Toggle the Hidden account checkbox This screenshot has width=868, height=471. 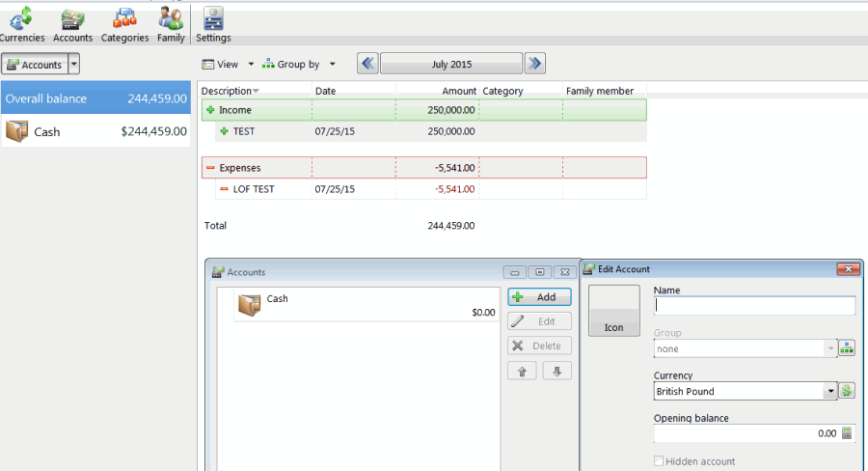(659, 461)
